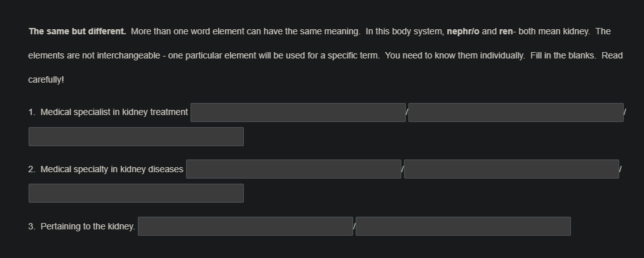Focus third blank below kidney diseases specialty
This screenshot has height=258, width=644.
(x=136, y=193)
